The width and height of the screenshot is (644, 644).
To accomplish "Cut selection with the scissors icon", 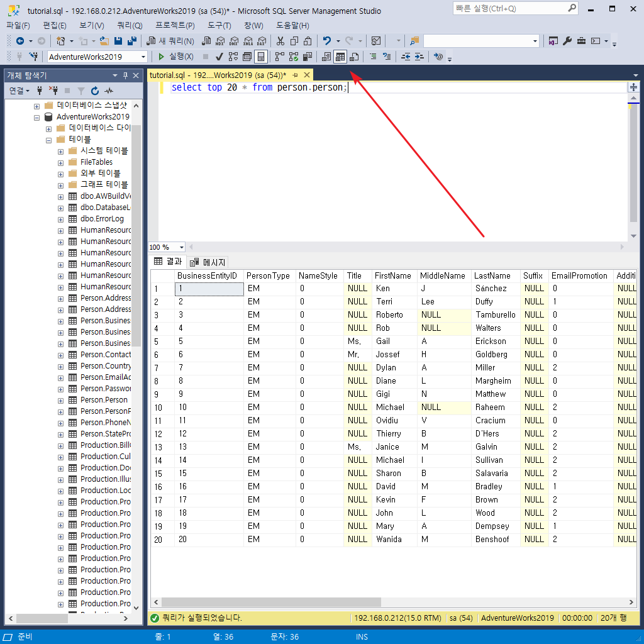I will pos(280,41).
